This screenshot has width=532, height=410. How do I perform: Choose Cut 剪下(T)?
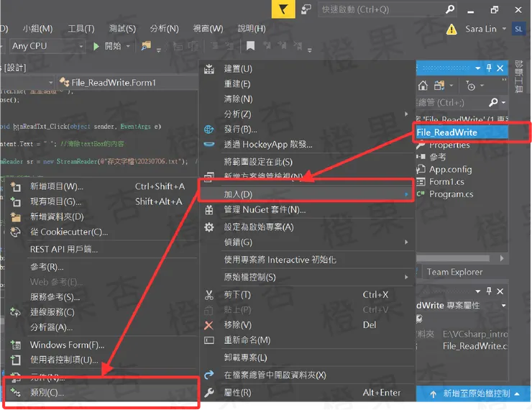[x=307, y=295]
